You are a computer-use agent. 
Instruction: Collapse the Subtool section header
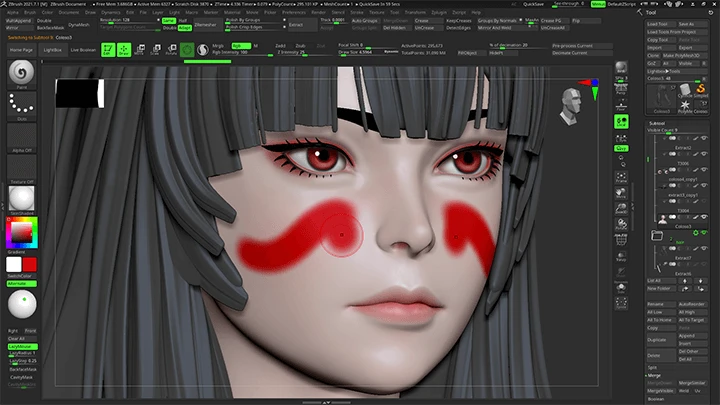[657, 123]
